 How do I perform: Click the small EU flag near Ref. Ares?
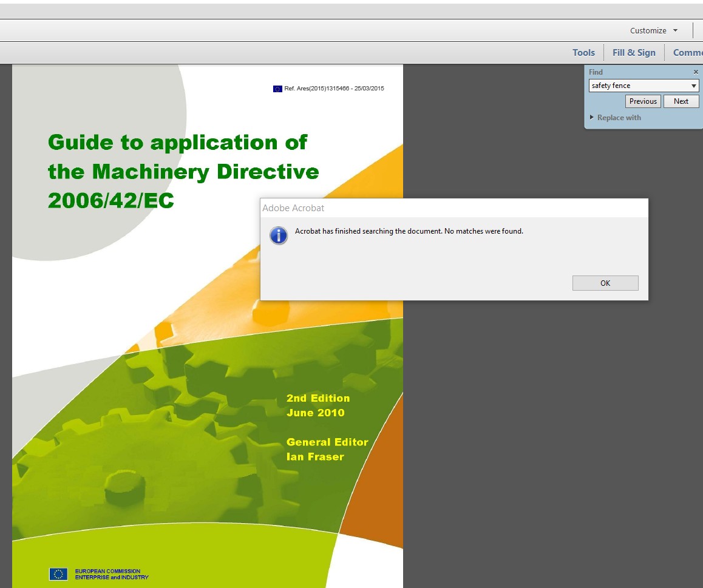277,89
